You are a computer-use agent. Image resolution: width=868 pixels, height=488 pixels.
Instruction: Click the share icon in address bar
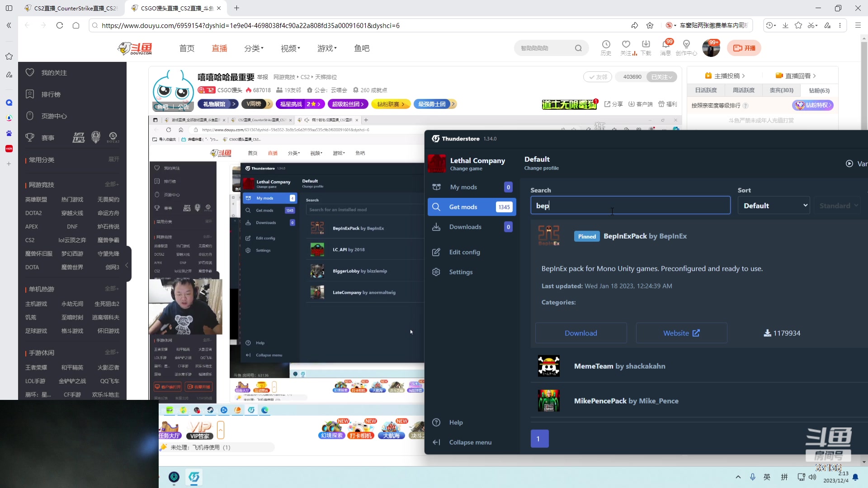tap(635, 25)
